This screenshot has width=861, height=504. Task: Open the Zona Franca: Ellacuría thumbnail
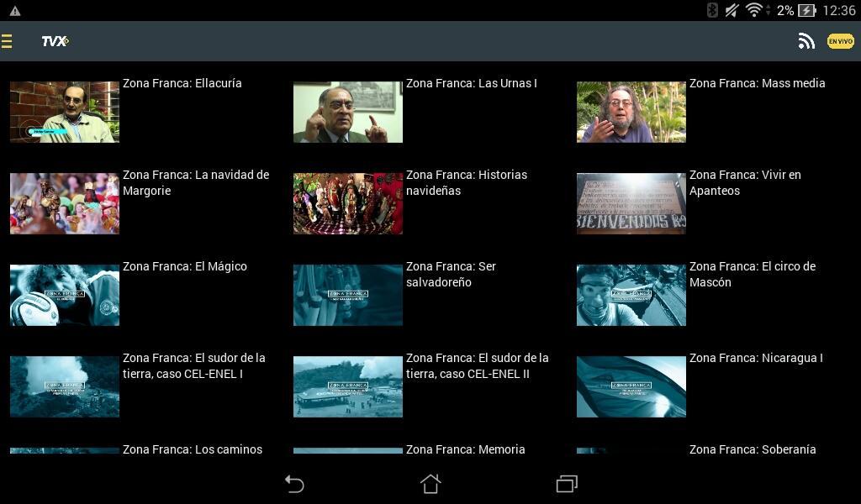pyautogui.click(x=65, y=112)
